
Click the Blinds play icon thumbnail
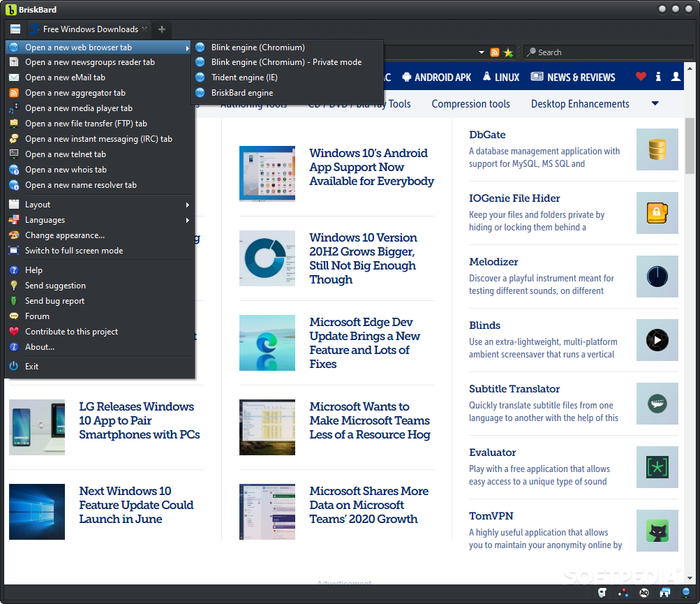pos(657,340)
